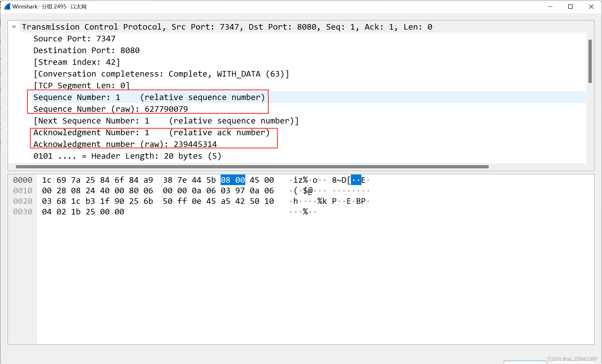Click hex byte 28 in row 0010

(x=61, y=190)
